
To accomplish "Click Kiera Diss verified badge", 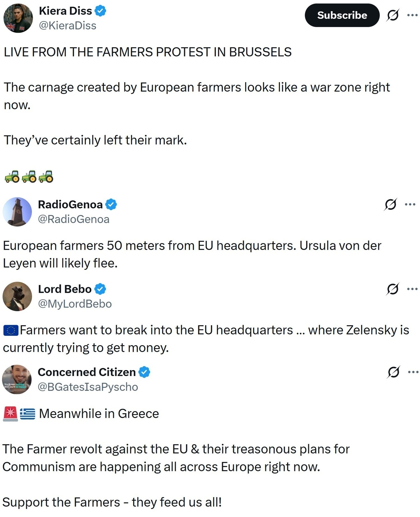I will point(100,11).
